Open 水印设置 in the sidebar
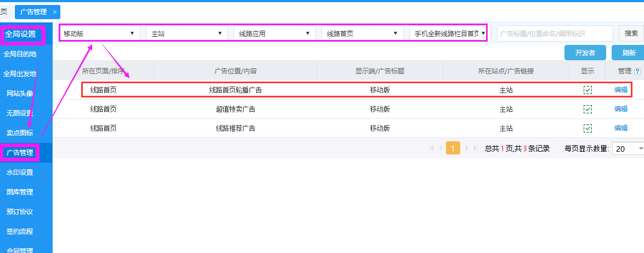 (x=20, y=173)
